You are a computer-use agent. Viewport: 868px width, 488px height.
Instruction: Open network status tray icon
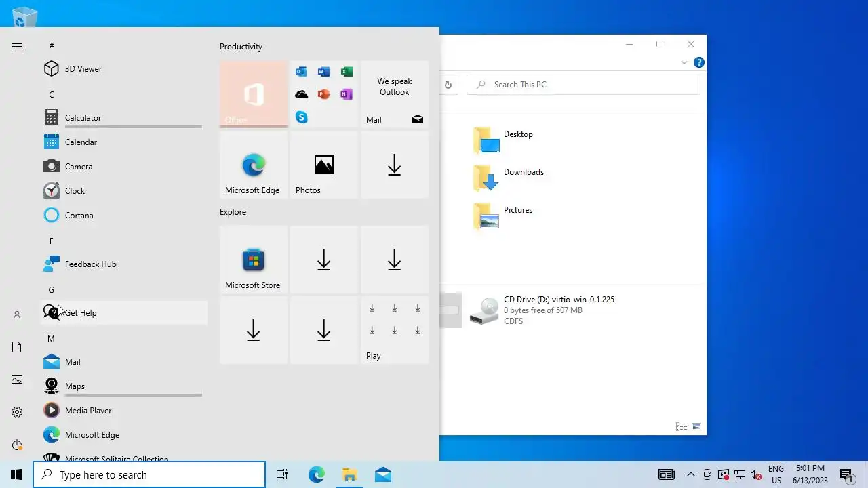point(741,474)
